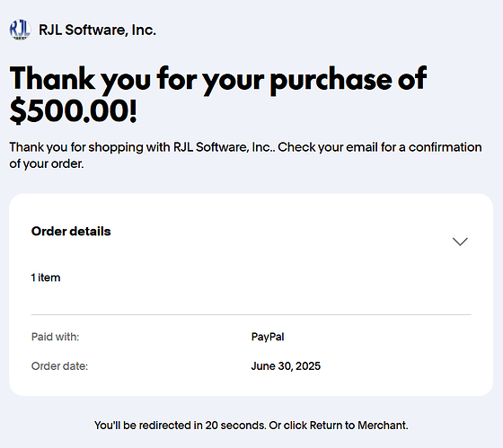Click the word 'confirmation' in the paragraph
The image size is (503, 448).
click(446, 147)
